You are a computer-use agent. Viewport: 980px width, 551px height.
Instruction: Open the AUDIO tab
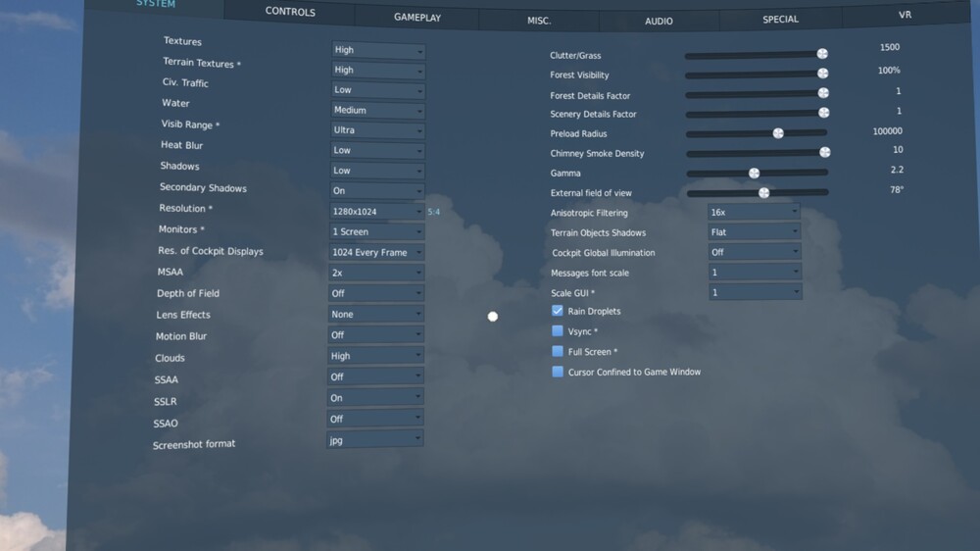coord(659,22)
